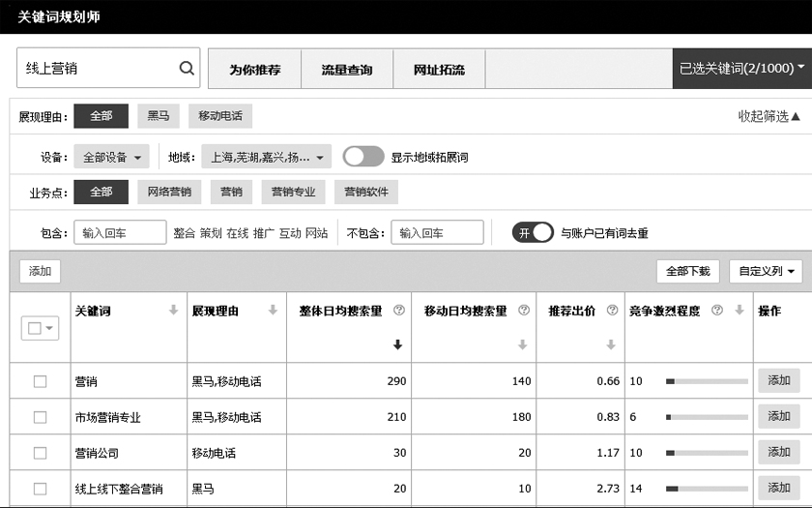
Task: Filter 业务点 by 营销专业
Action: (x=293, y=193)
